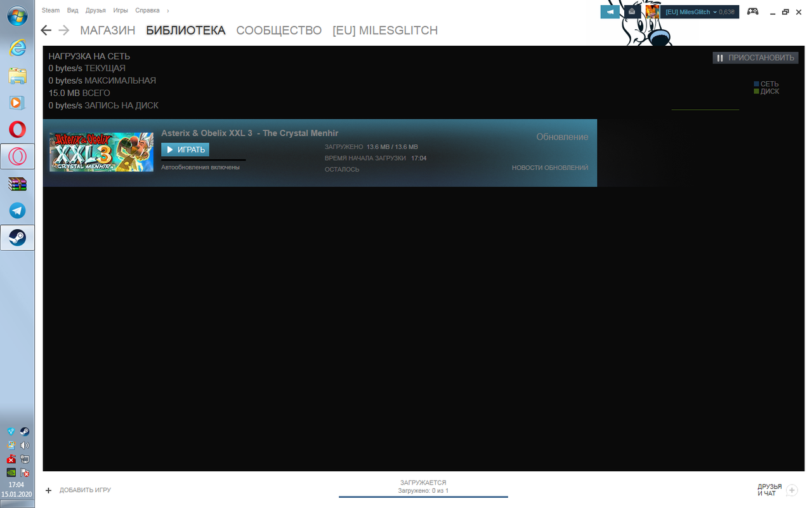Open the [EU] MILESGLITCH profile tab
This screenshot has width=812, height=508.
coord(385,30)
